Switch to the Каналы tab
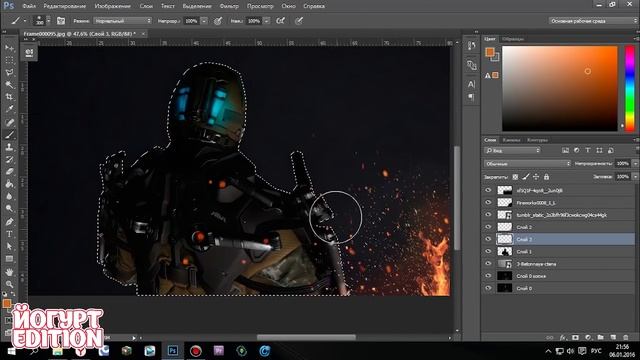The height and width of the screenshot is (360, 640). (511, 140)
